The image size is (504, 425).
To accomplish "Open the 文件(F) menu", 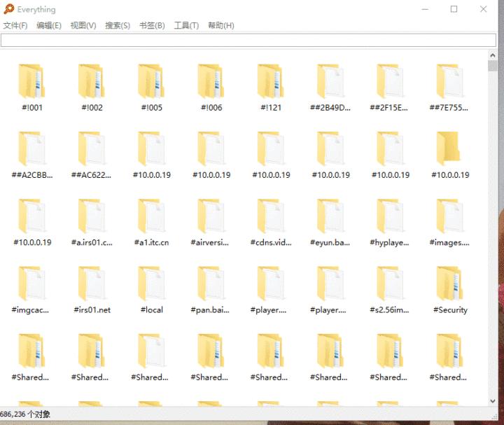I will (15, 25).
